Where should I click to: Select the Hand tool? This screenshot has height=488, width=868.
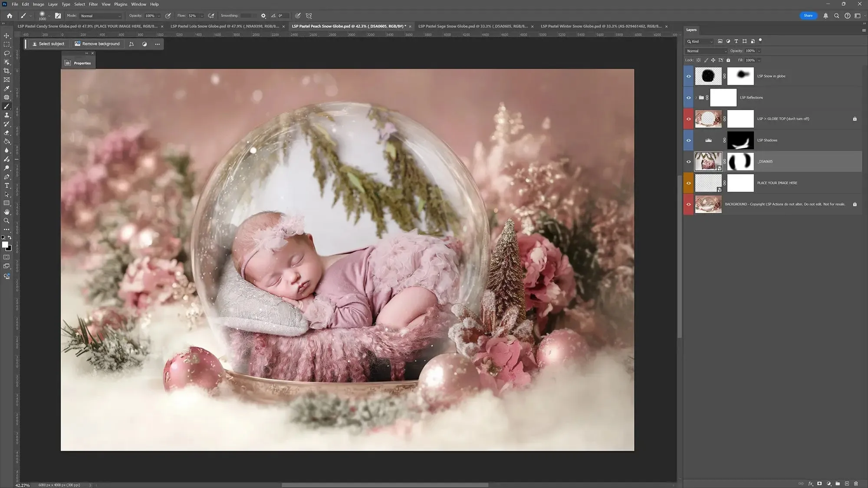tap(7, 212)
